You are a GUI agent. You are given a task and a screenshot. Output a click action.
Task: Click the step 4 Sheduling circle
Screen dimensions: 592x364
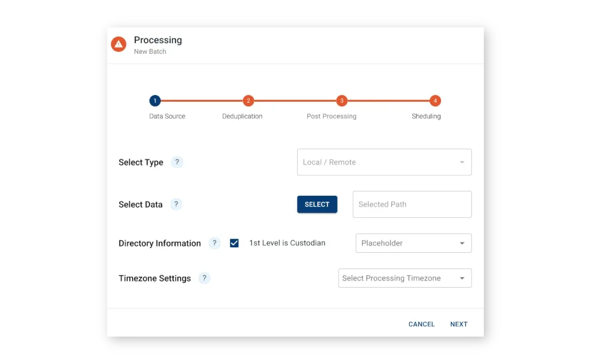[x=435, y=101]
